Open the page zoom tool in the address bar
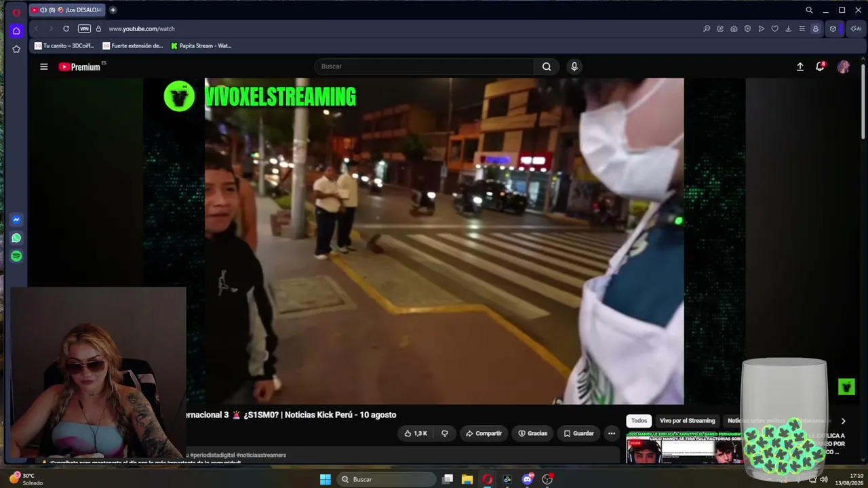The height and width of the screenshot is (488, 868). click(x=707, y=28)
